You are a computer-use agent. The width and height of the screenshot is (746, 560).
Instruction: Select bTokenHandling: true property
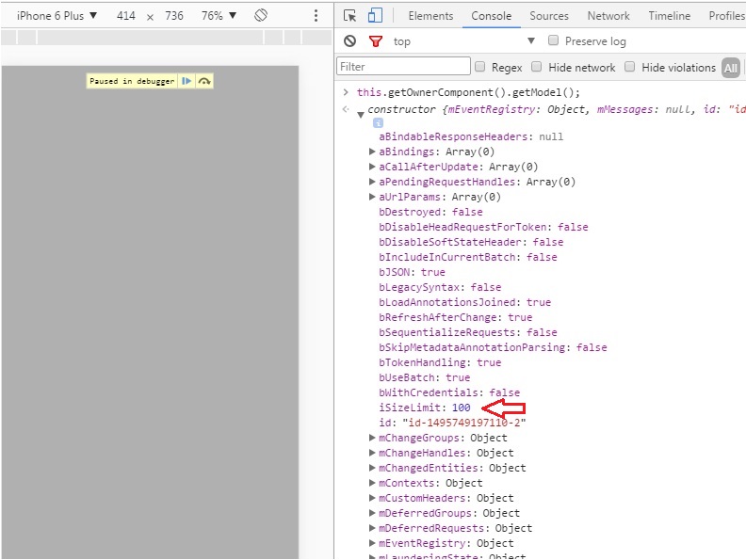click(x=440, y=362)
